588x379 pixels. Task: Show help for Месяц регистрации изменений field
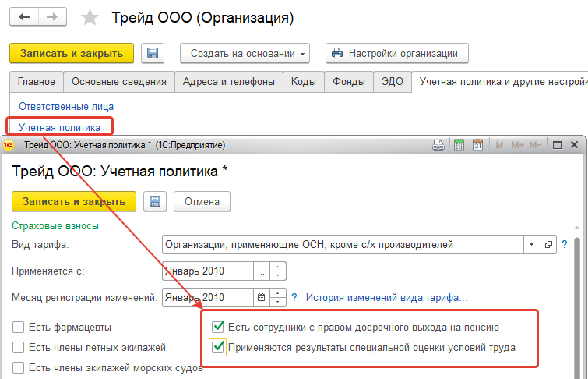[x=294, y=297]
